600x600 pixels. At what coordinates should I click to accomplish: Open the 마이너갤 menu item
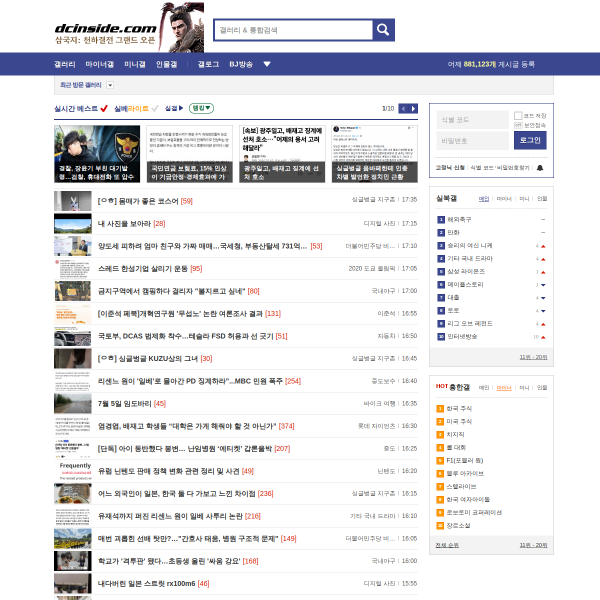coord(99,64)
